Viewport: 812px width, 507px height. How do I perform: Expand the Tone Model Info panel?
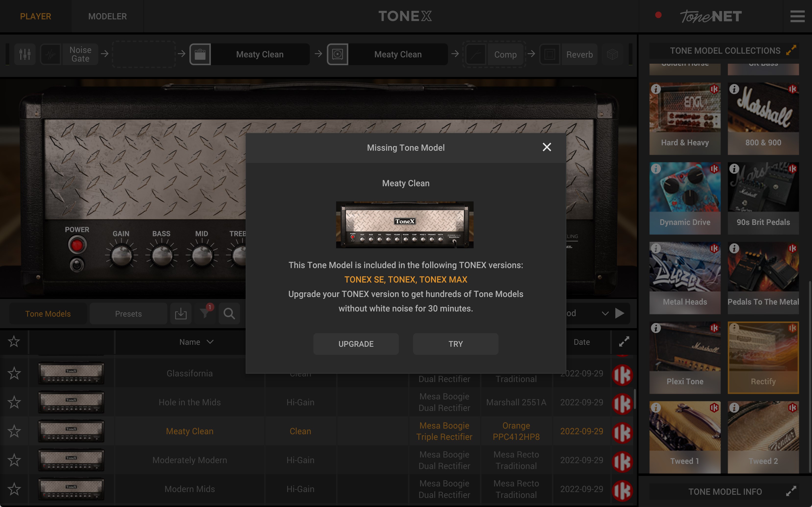(x=791, y=491)
